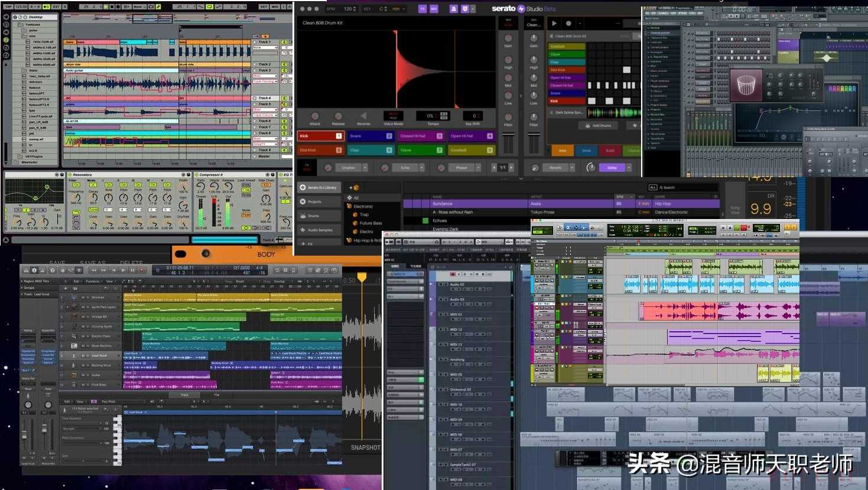The width and height of the screenshot is (868, 490).
Task: Click the record button in Logic transport
Action: (142, 270)
